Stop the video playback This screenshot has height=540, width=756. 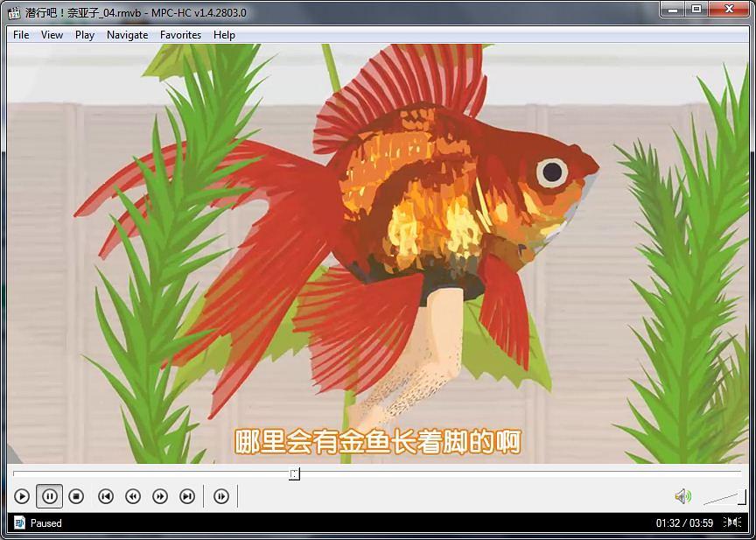(x=76, y=496)
